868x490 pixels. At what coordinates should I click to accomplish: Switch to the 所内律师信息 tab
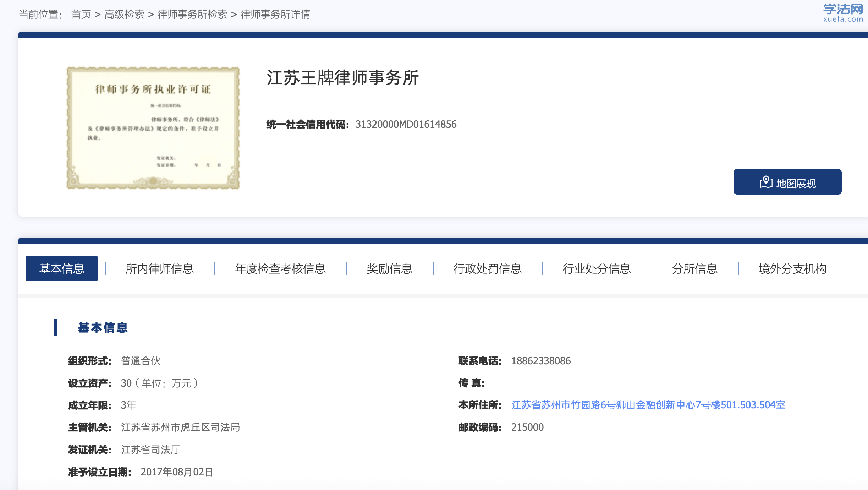[x=160, y=269]
